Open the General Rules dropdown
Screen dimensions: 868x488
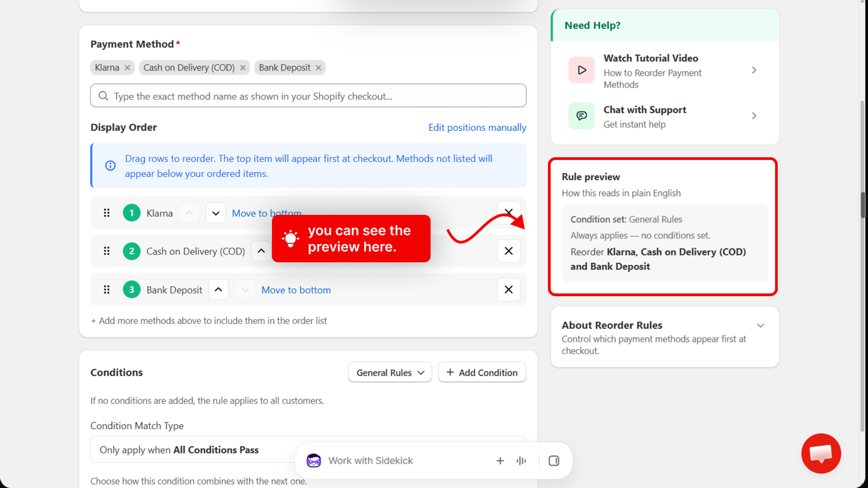tap(390, 372)
